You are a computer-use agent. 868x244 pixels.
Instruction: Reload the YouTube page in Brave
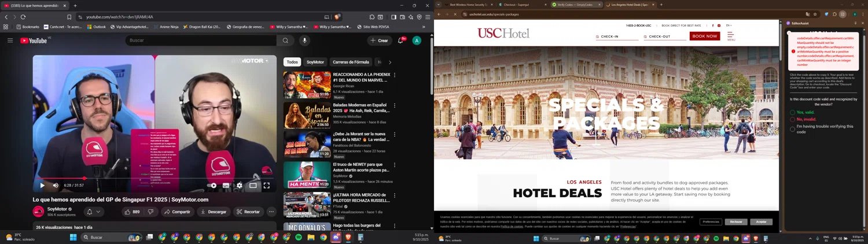[23, 17]
